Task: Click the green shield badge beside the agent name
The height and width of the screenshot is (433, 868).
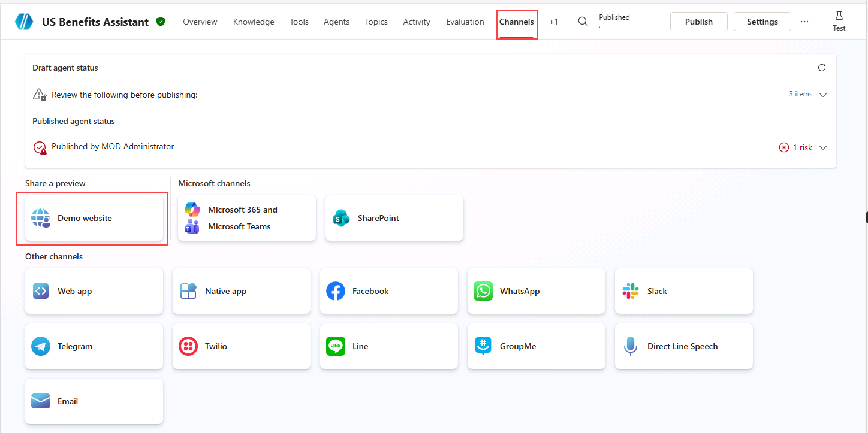Action: click(160, 22)
